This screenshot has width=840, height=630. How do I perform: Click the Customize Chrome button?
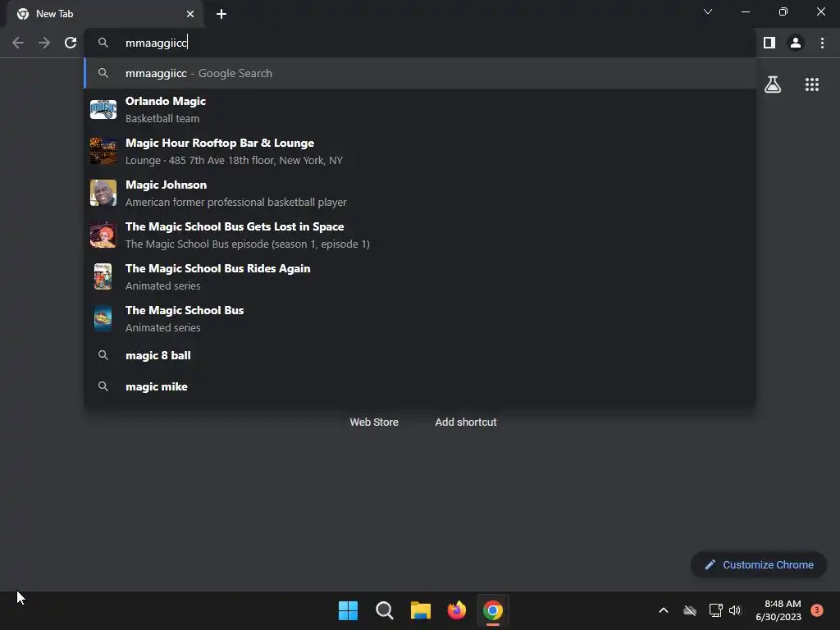(x=759, y=564)
